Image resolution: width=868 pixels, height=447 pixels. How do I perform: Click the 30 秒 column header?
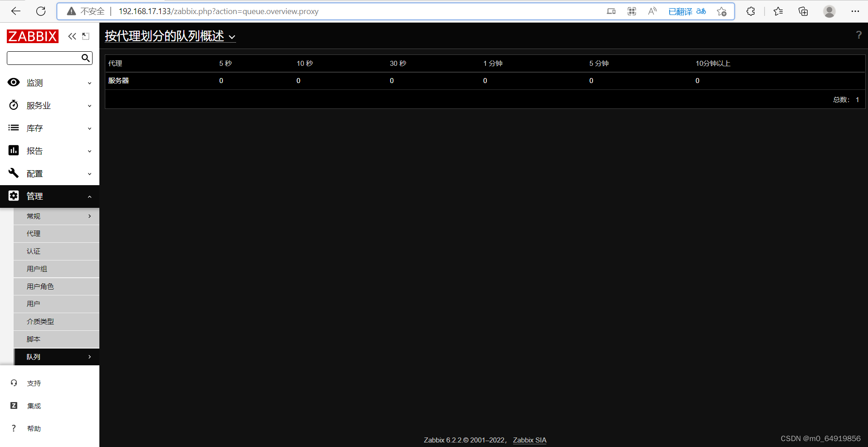[x=398, y=63]
